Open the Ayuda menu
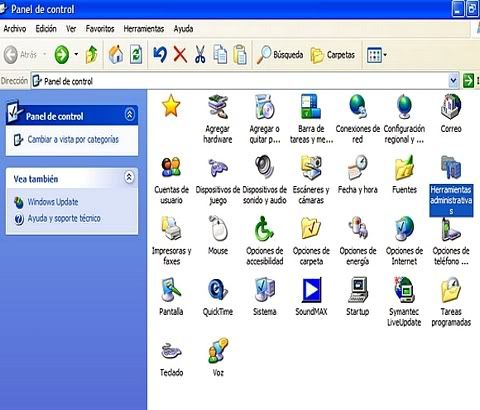This screenshot has width=480, height=410. tap(183, 29)
